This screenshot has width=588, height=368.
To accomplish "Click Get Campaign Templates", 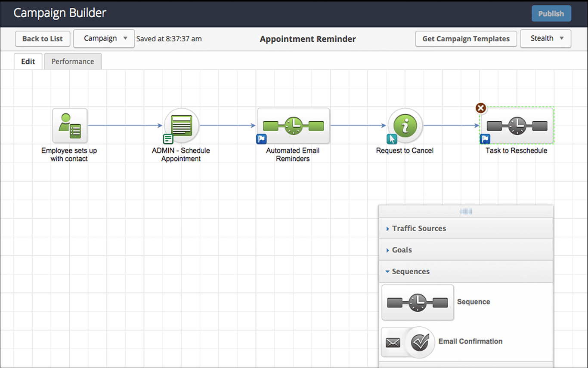I will 466,39.
